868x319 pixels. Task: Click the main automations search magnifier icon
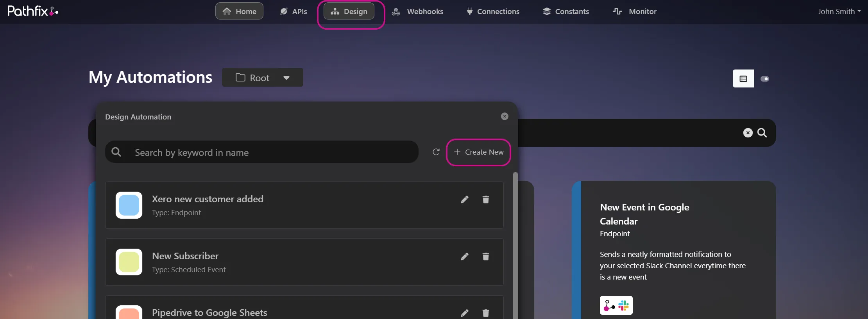762,133
